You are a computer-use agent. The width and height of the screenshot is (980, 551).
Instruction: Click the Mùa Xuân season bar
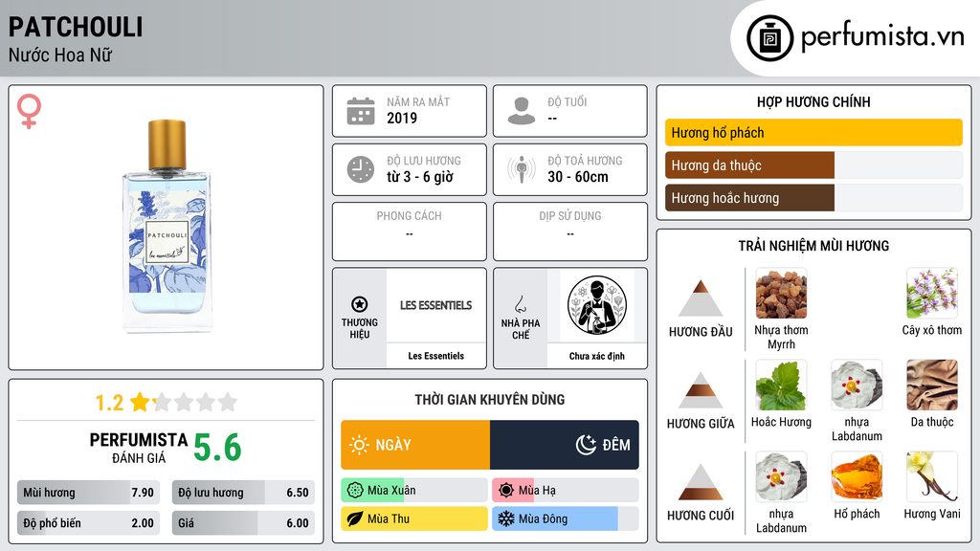pos(414,491)
